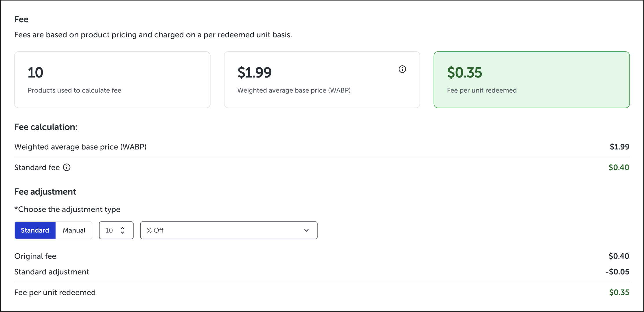Select the Standard adjustment type
Screen dimensions: 644x312
coord(35,230)
